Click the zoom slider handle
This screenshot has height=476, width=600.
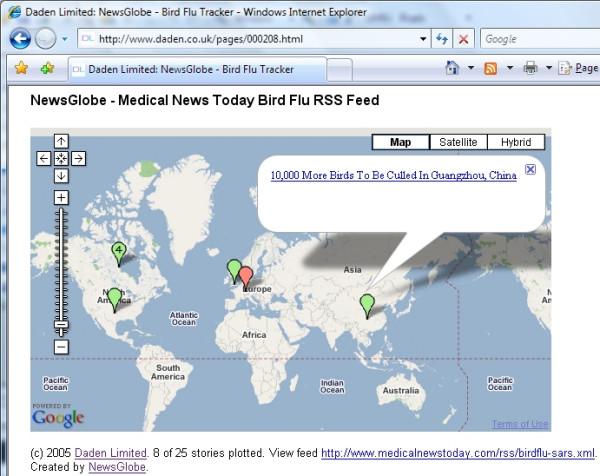[61, 325]
